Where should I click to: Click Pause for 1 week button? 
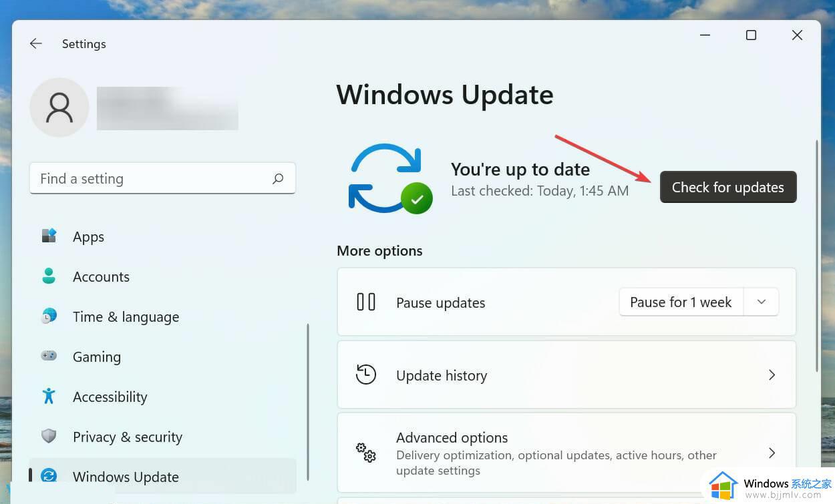681,302
